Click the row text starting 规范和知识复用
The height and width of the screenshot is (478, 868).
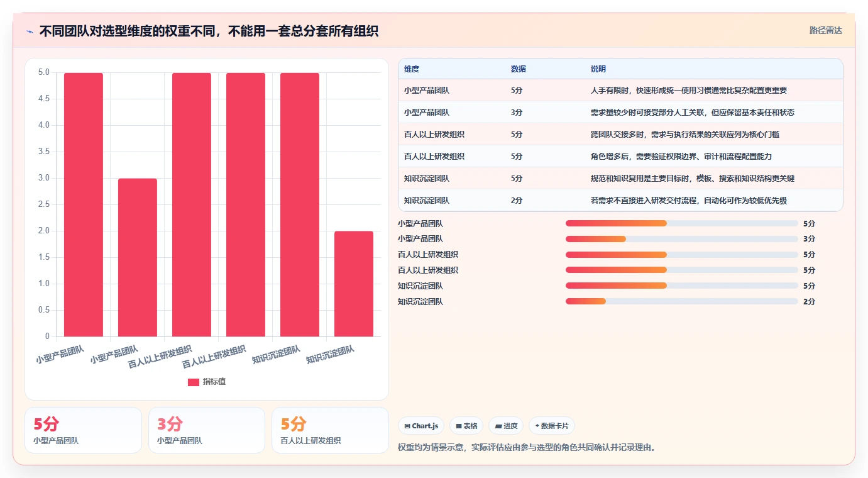693,179
